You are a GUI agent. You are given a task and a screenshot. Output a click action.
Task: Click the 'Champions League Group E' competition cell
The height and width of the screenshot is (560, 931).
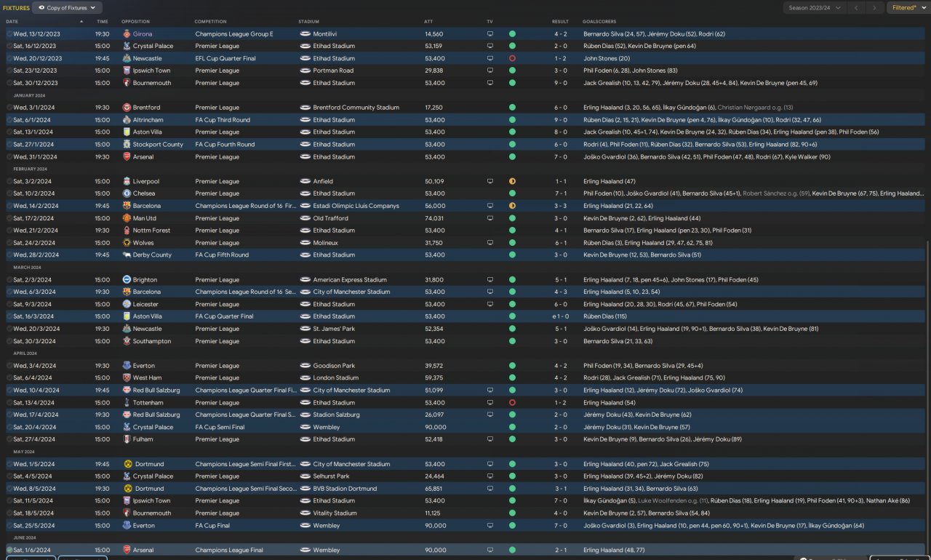click(x=234, y=34)
